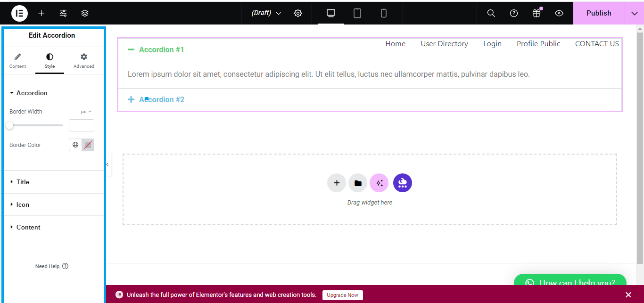Image resolution: width=644 pixels, height=303 pixels.
Task: Open the Structure layers icon
Action: point(85,13)
